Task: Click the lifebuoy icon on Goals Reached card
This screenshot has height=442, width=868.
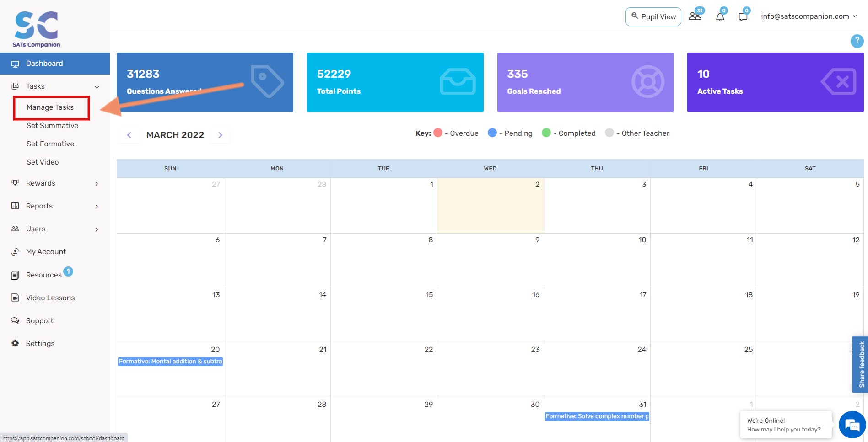Action: (x=648, y=82)
